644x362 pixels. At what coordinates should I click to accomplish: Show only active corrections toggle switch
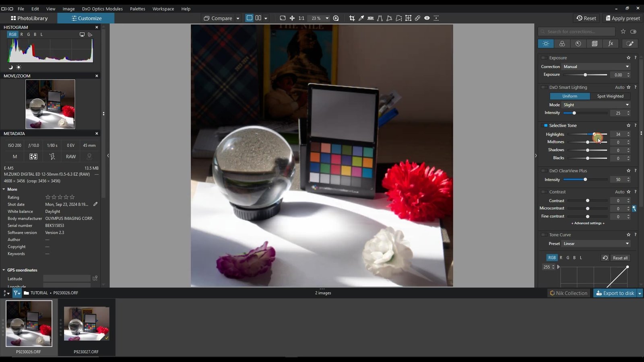click(633, 31)
